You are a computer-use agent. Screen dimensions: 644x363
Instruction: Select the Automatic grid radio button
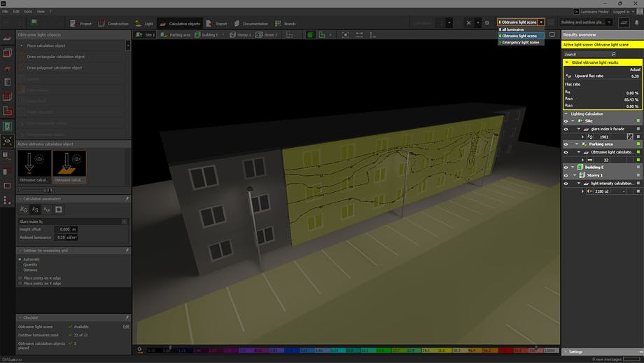(20, 259)
